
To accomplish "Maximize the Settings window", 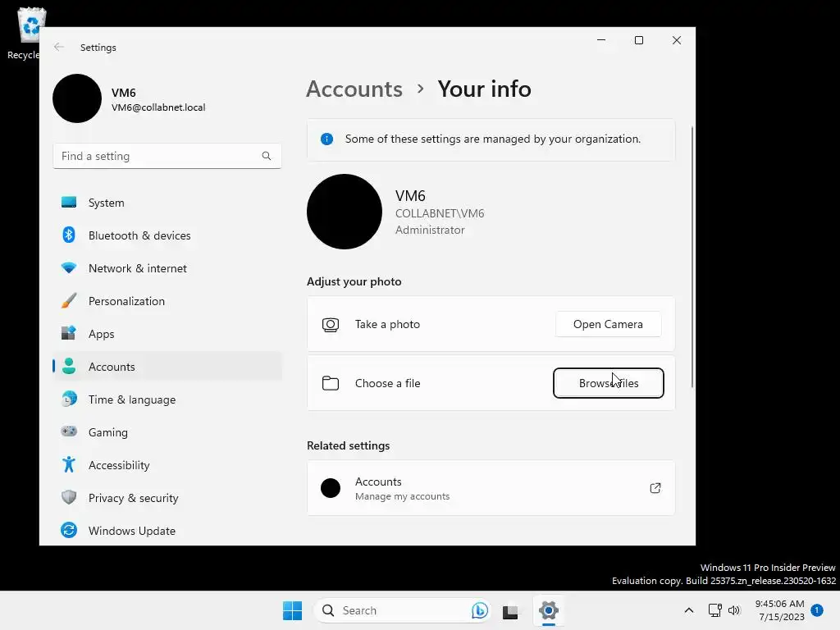I will pos(638,40).
